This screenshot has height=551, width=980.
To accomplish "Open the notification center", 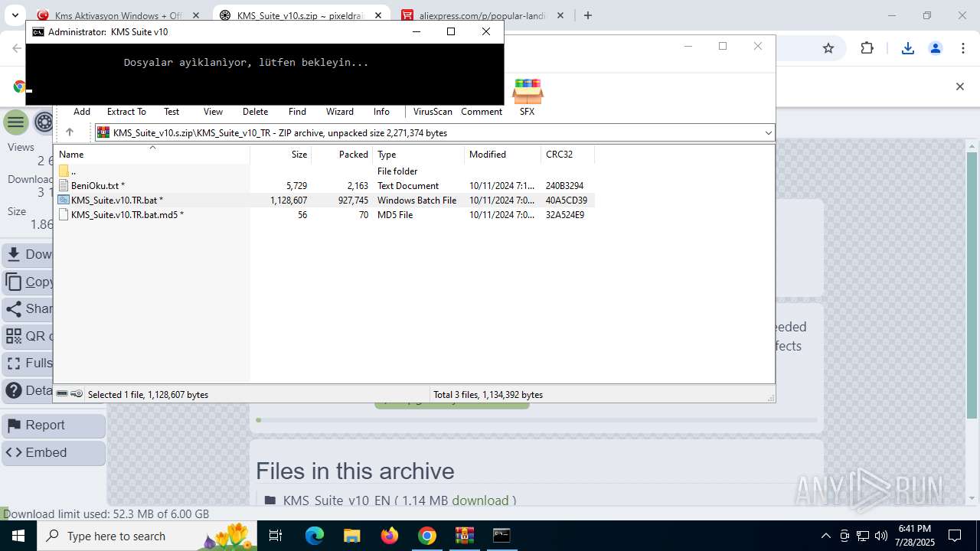I will point(955,536).
